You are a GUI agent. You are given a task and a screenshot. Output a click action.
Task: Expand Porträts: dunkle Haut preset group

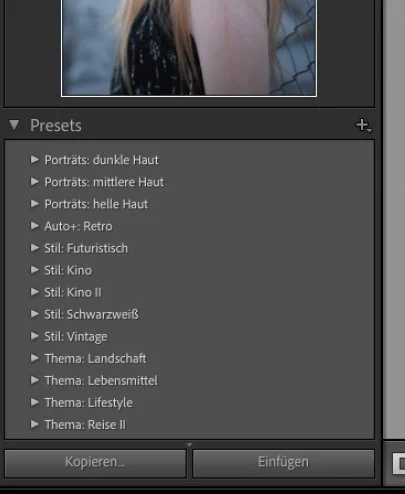pyautogui.click(x=35, y=160)
